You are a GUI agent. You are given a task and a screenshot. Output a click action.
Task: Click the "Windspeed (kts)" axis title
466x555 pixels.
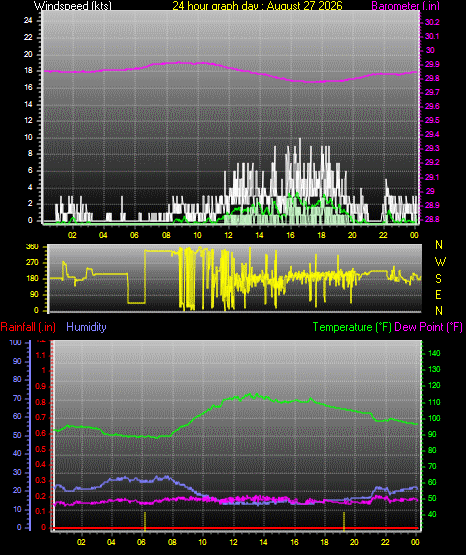pos(73,6)
